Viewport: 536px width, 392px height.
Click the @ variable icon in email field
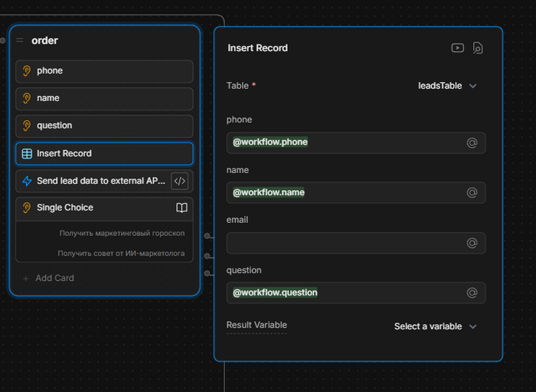tap(472, 243)
